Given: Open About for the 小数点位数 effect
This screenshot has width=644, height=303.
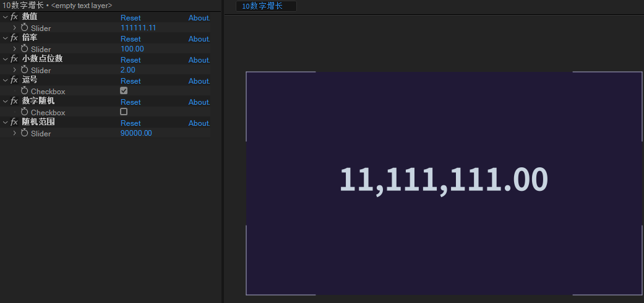Looking at the screenshot, I should pyautogui.click(x=199, y=59).
